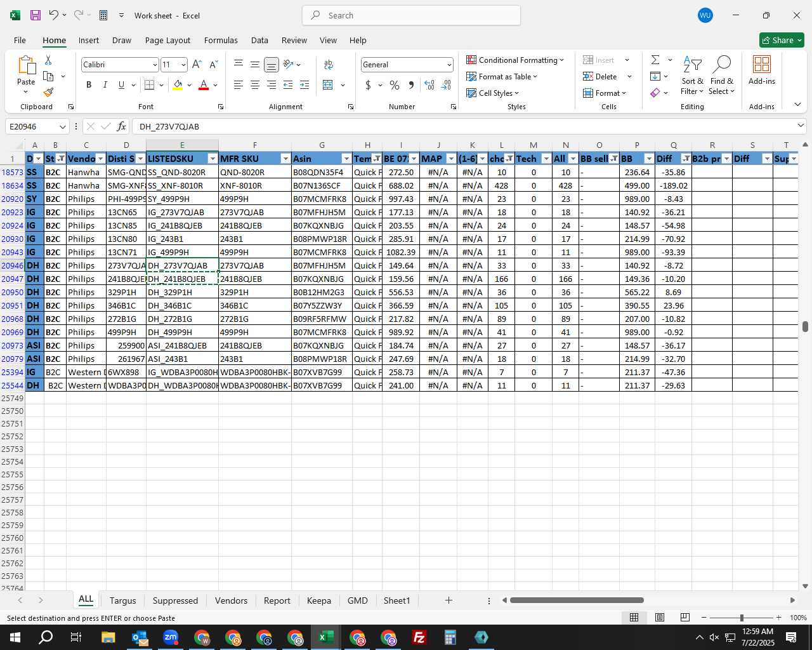Expand the formula bar chevron
This screenshot has width=812, height=650.
(801, 126)
